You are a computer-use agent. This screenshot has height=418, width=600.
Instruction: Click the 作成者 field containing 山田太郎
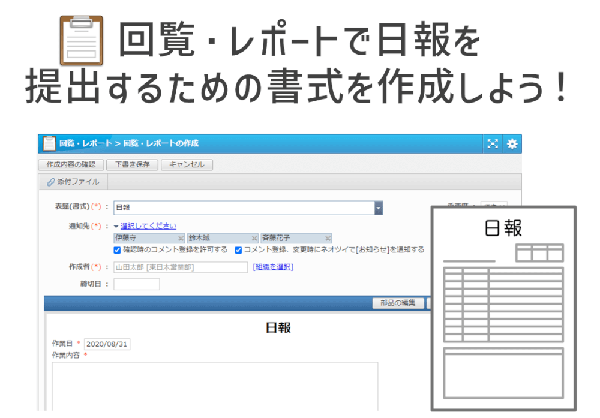181,267
